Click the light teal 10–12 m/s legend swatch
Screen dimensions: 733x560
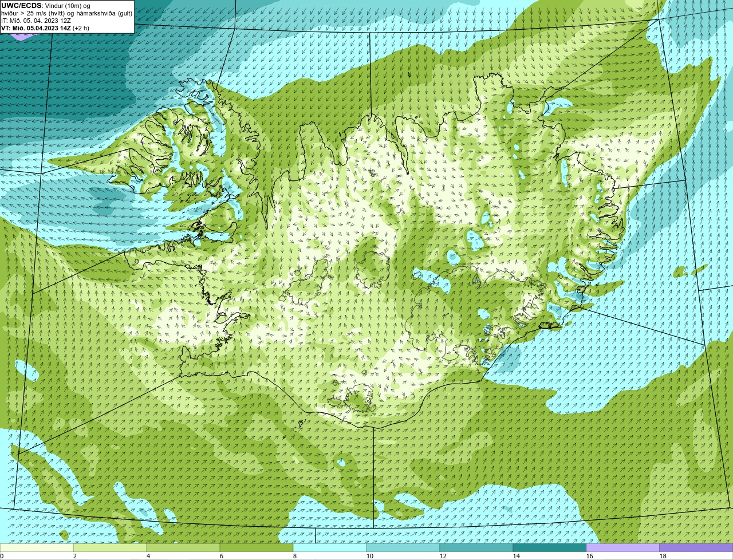point(403,547)
